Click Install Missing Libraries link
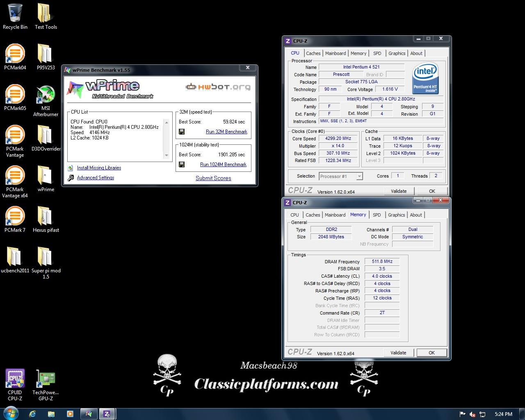This screenshot has width=525, height=420. click(x=99, y=168)
